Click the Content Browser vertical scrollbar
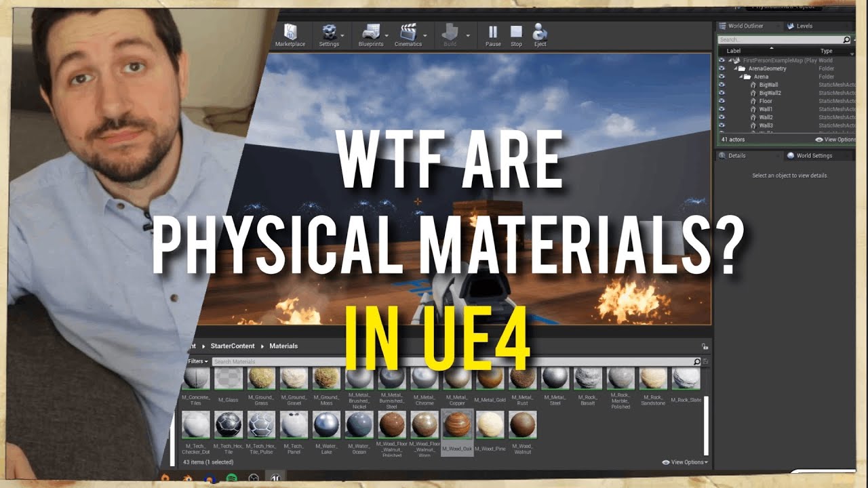The width and height of the screenshot is (868, 488). click(705, 425)
